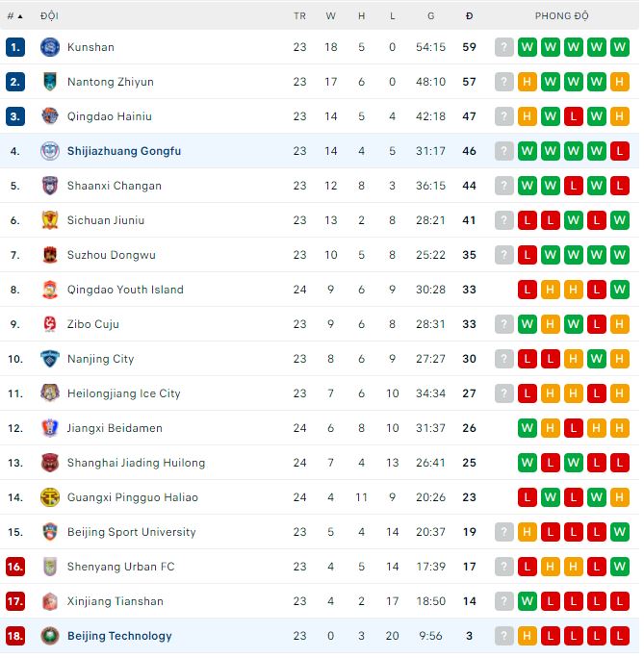Screen dimensions: 644x658
Task: Open the Shaanxi Changan team link
Action: click(115, 186)
